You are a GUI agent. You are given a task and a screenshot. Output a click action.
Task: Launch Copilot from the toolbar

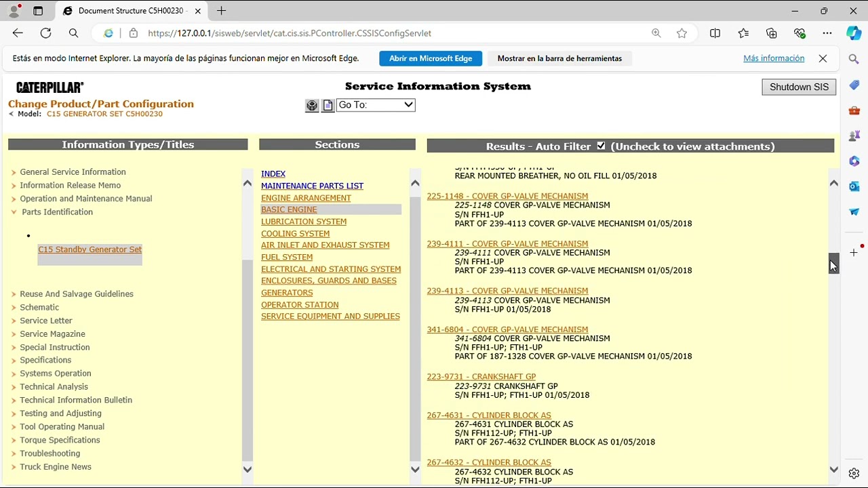point(854,33)
